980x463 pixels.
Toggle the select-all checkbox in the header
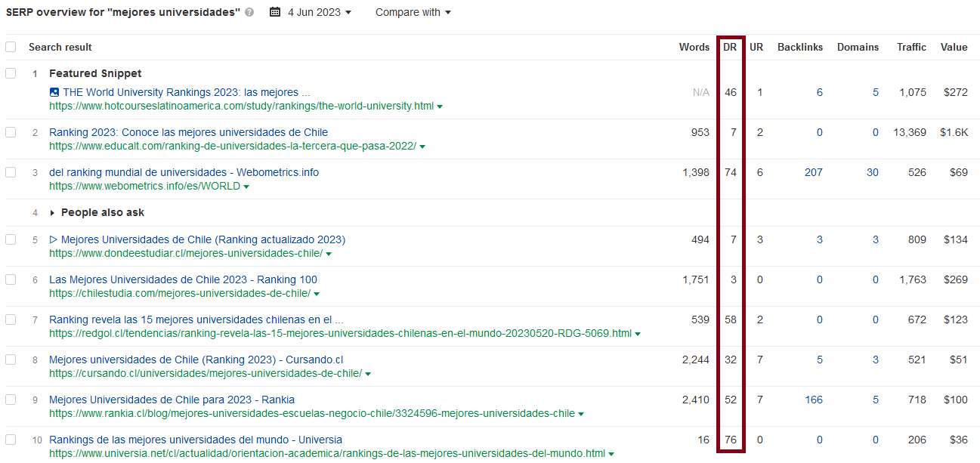11,47
